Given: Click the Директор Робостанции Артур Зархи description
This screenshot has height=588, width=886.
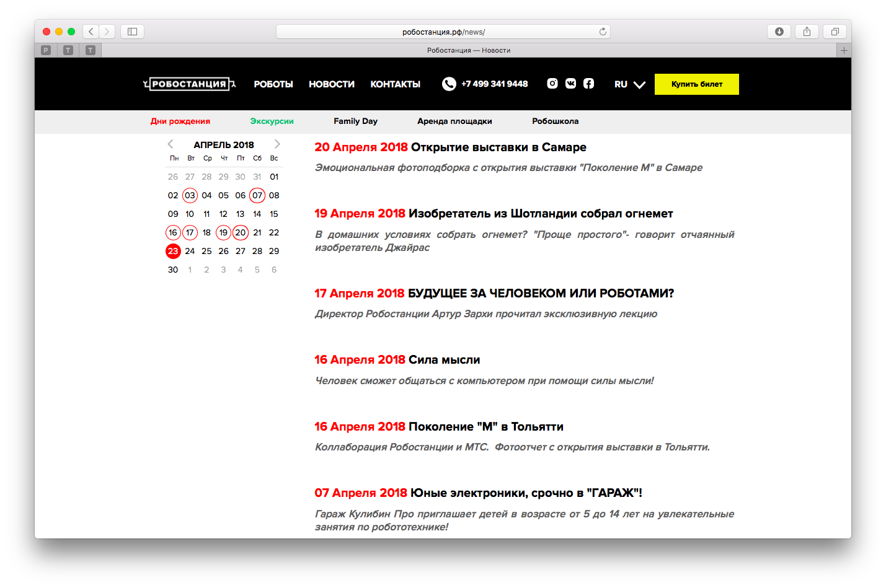Looking at the screenshot, I should 486,314.
